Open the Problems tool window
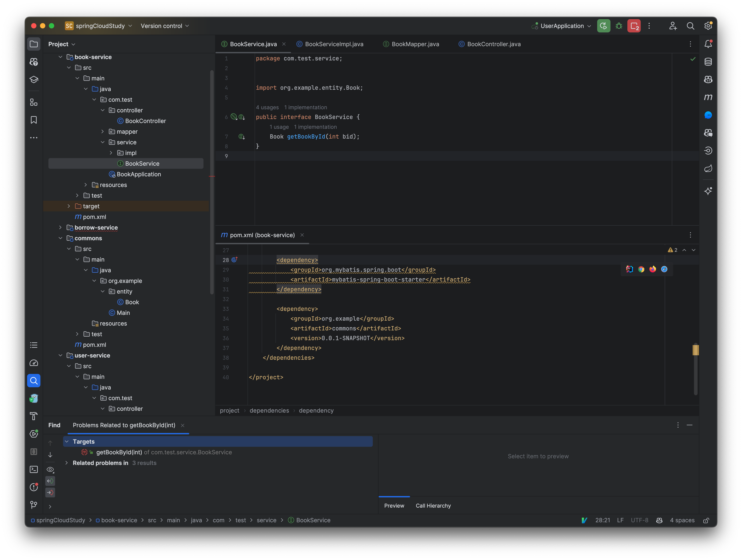Screen dimensions: 742x560 click(x=34, y=487)
